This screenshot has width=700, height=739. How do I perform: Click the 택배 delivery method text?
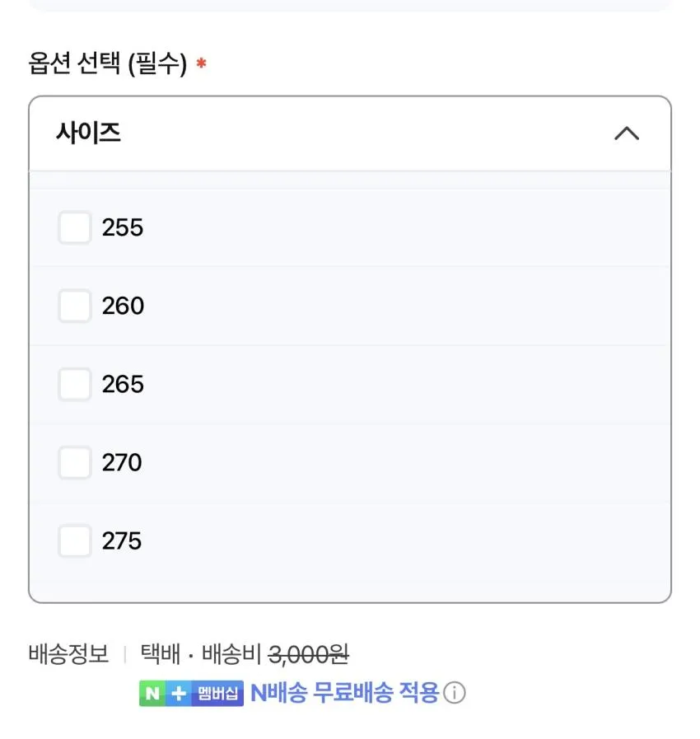pos(161,653)
